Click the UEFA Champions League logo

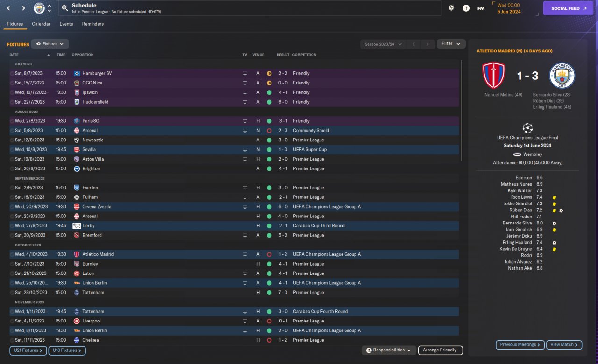pos(527,128)
